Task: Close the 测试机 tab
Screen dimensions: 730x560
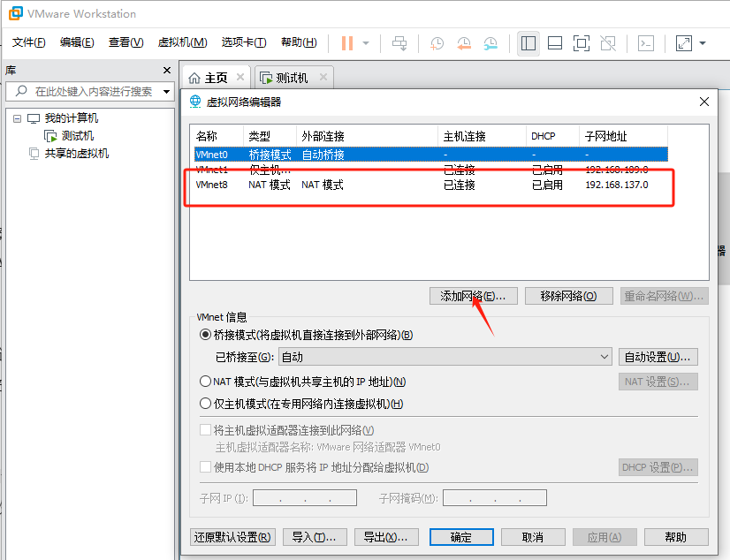Action: point(323,77)
